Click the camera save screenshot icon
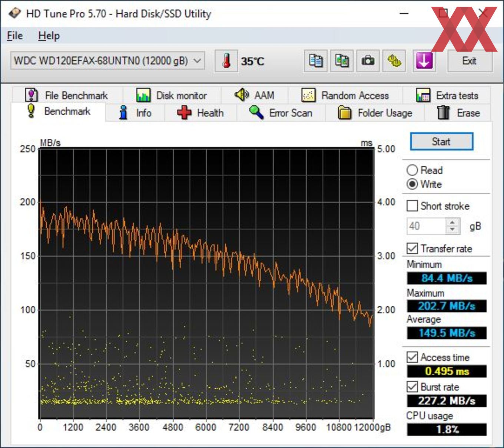504x448 pixels. point(368,61)
